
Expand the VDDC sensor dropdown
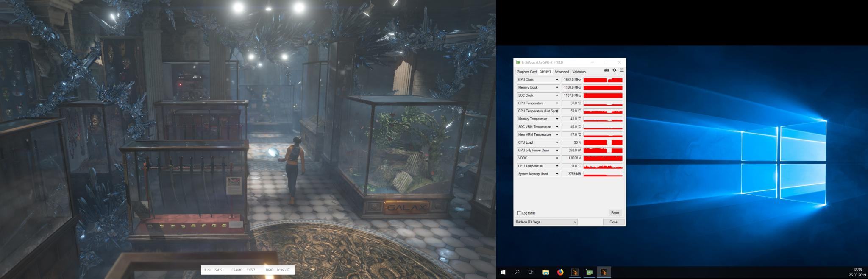click(x=557, y=158)
